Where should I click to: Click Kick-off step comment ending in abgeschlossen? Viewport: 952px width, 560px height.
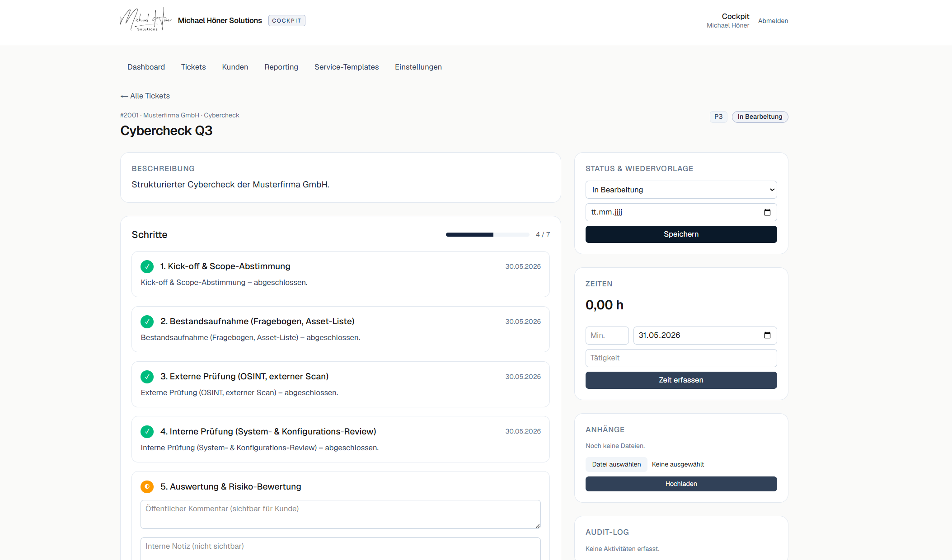[224, 283]
